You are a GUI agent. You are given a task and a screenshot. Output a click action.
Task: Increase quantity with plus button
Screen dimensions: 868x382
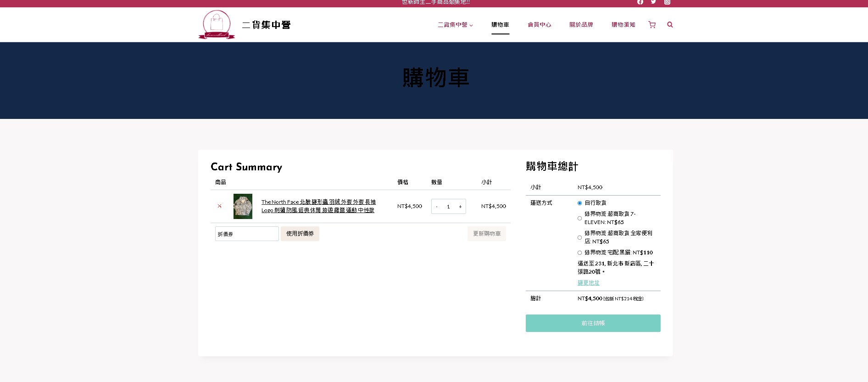(460, 207)
